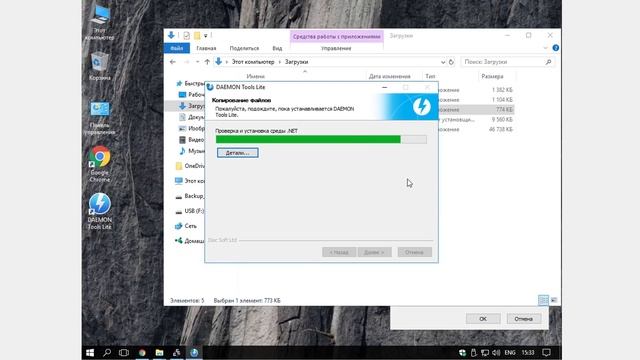The height and width of the screenshot is (360, 640).
Task: Click the Chrome icon on the taskbar
Action: [142, 352]
